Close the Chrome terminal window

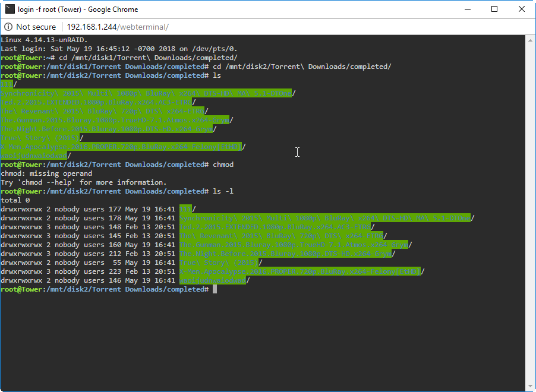point(522,10)
